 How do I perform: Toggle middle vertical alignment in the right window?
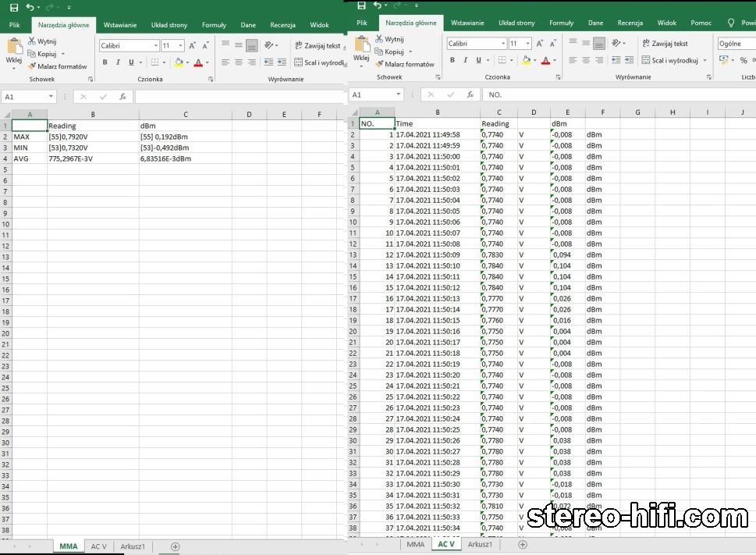coord(586,44)
